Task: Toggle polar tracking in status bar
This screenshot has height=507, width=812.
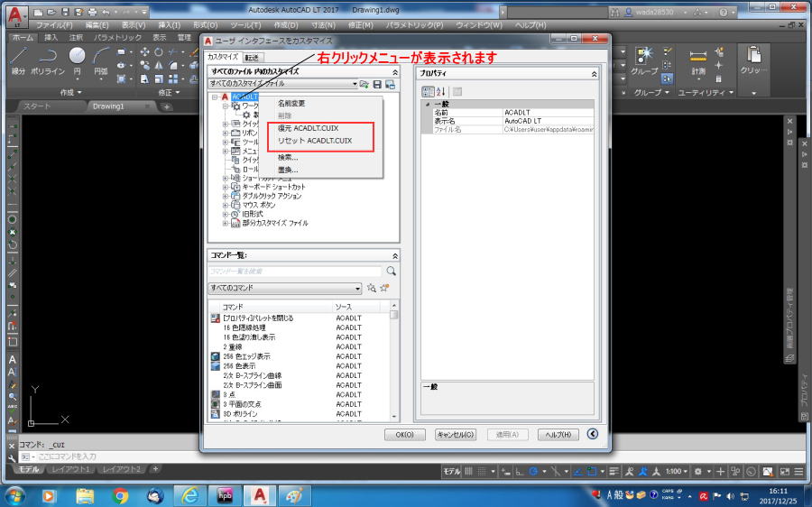Action: (532, 471)
